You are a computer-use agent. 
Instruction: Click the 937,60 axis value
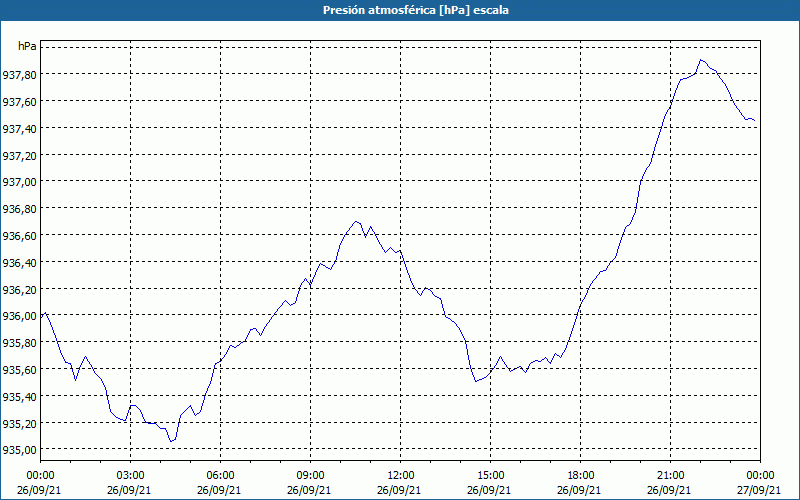coord(20,102)
